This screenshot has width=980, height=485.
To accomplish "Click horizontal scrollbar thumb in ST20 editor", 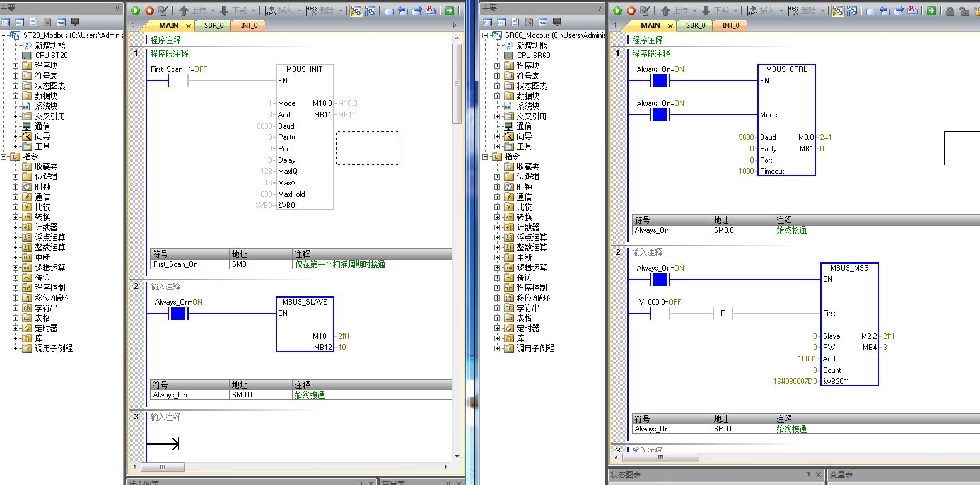I will click(x=162, y=467).
